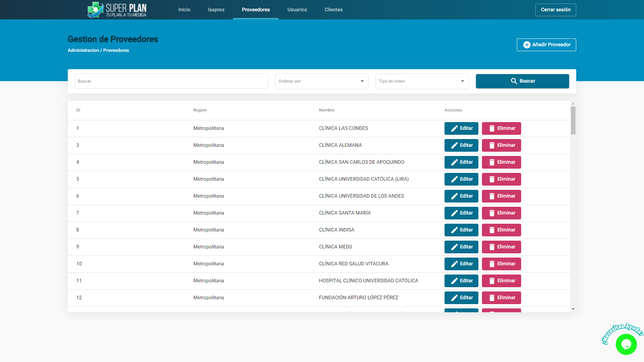The width and height of the screenshot is (644, 362).
Task: Click the Nombre column header
Action: click(x=326, y=110)
